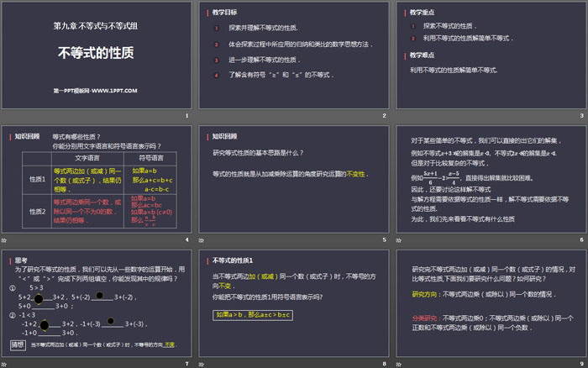Click the animation star icon under slide 5
The image size is (588, 368).
202,240
